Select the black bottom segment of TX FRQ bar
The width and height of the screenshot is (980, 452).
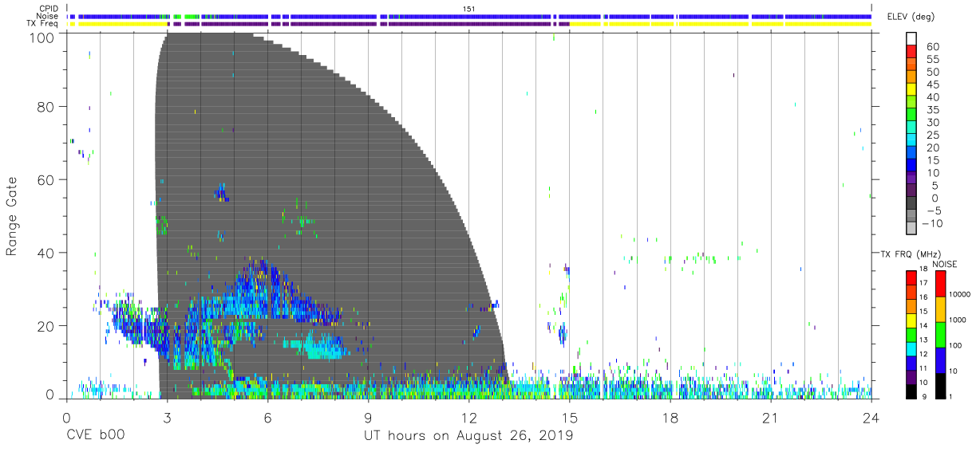(x=911, y=391)
